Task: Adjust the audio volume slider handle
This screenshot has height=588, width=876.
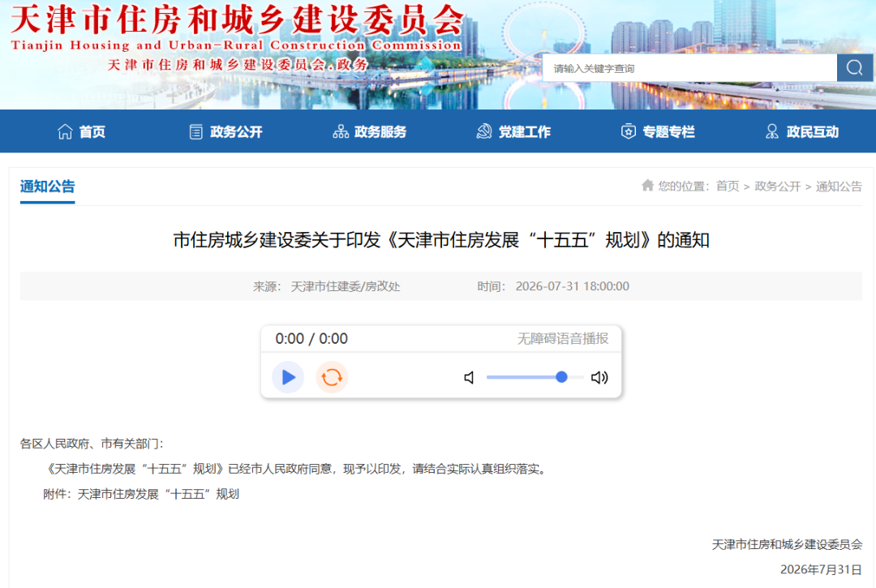Action: (561, 377)
